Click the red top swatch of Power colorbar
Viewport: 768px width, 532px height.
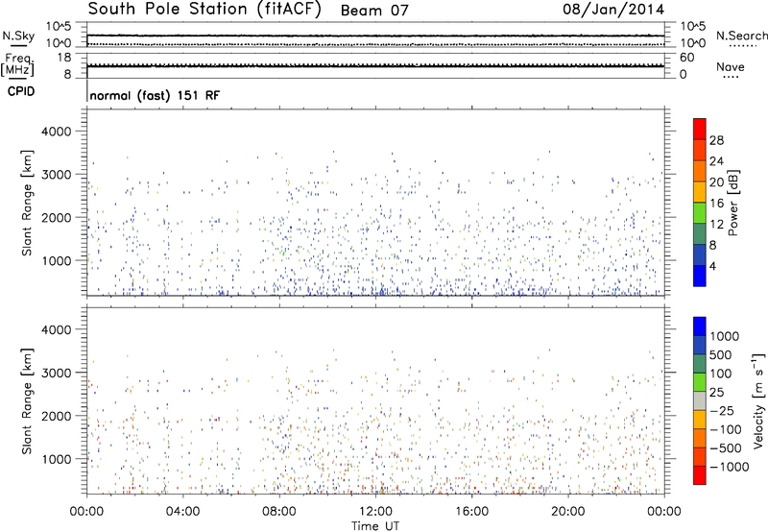700,129
